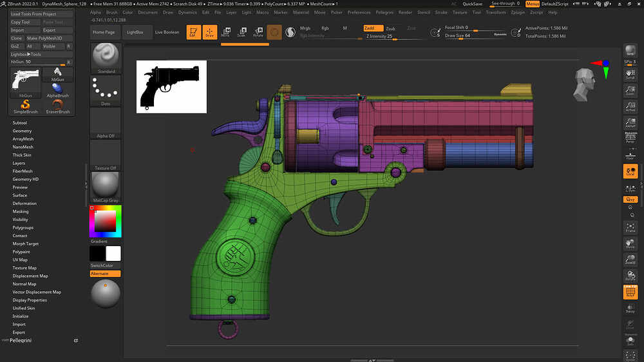Screen dimensions: 644x362
Task: Select the EraserBrush tool
Action: click(x=57, y=106)
